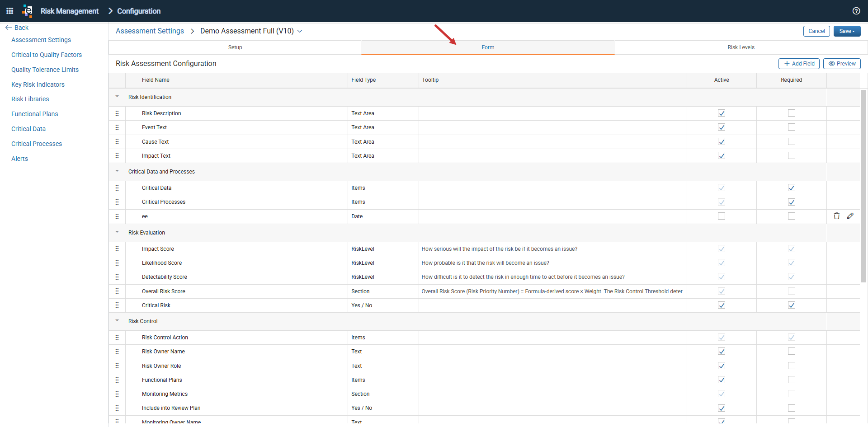Edit the 'ee' field with pencil icon
The image size is (868, 427).
pos(850,216)
